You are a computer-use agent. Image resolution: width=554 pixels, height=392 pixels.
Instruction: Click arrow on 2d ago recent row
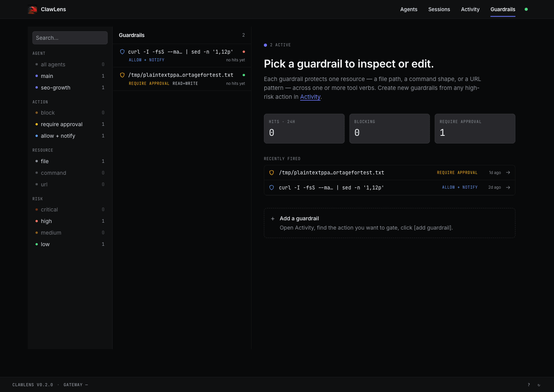[x=508, y=188]
